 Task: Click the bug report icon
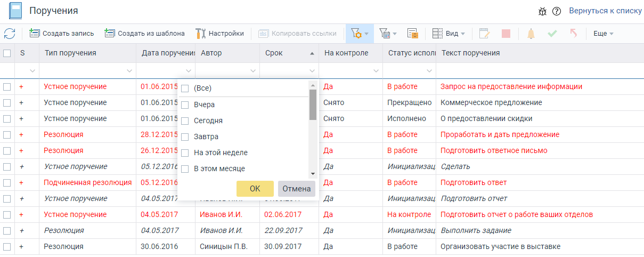(543, 11)
